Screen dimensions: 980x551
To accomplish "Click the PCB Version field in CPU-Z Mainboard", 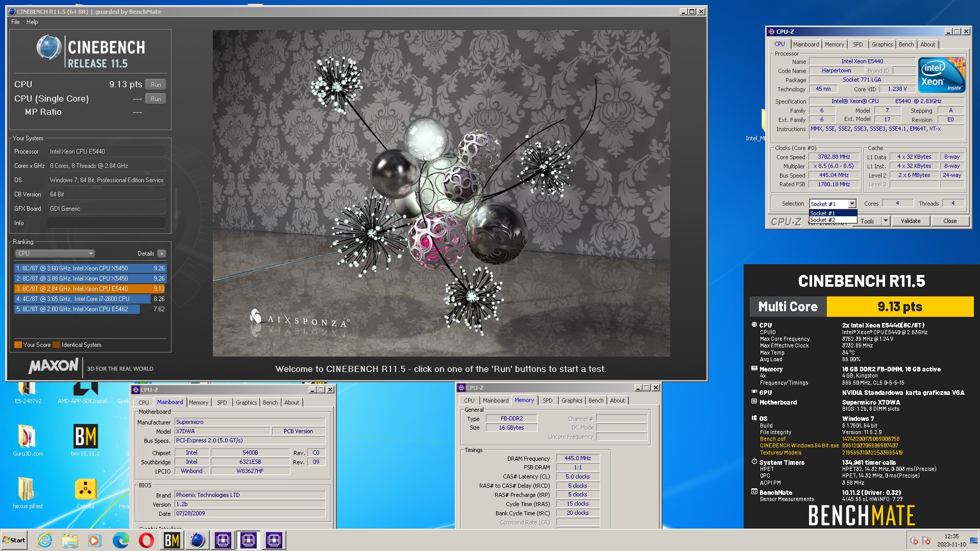I will pyautogui.click(x=299, y=431).
